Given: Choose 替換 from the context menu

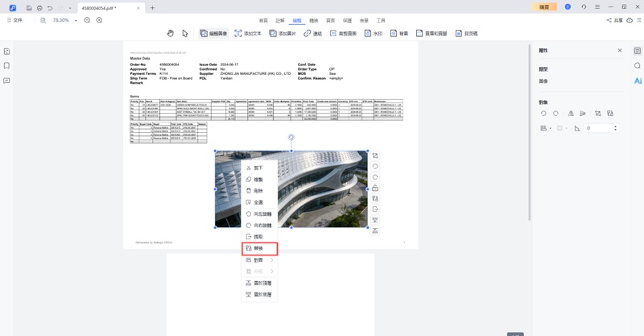Looking at the screenshot, I should pyautogui.click(x=259, y=248).
